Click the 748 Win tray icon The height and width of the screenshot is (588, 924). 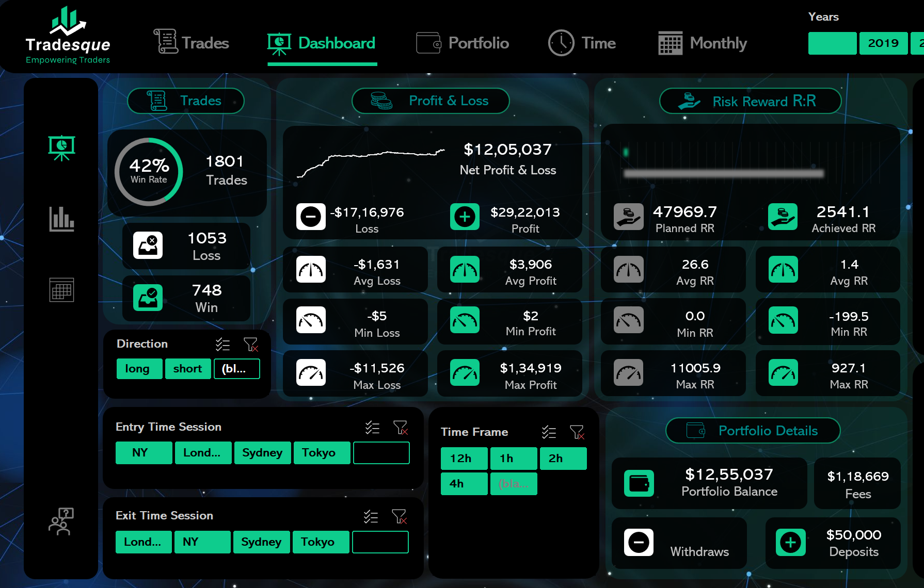pos(148,298)
